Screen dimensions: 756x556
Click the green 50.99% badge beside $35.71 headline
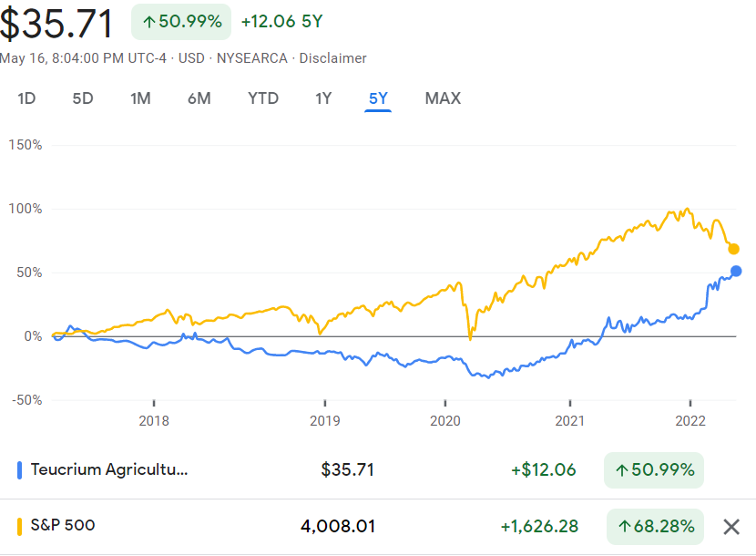coord(182,22)
